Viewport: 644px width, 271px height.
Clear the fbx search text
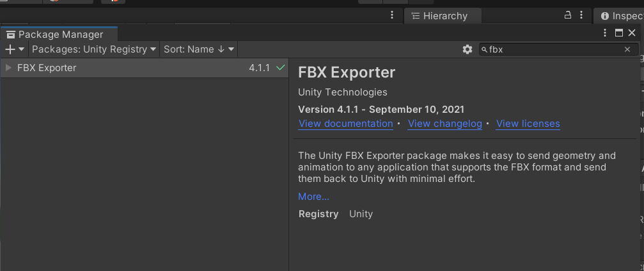[627, 49]
